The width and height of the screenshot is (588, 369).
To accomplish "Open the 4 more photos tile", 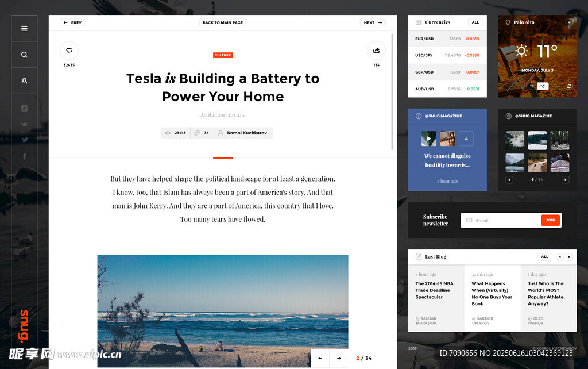I will [x=466, y=139].
